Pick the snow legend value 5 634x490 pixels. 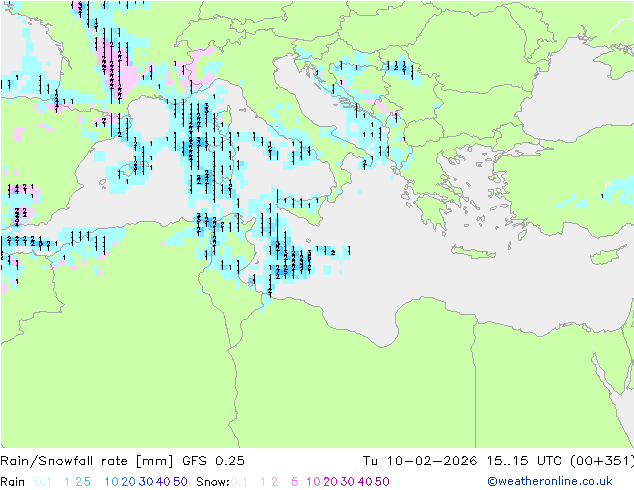coord(295,482)
